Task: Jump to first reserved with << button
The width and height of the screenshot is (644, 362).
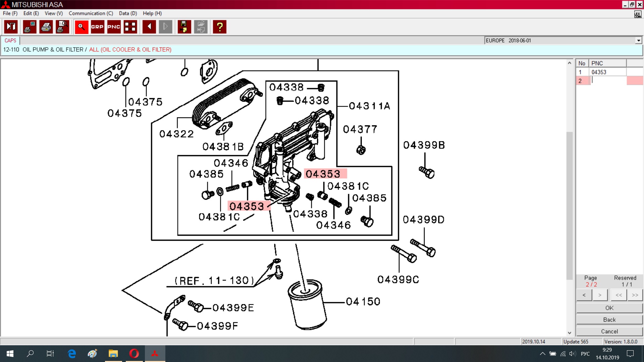Action: (619, 295)
